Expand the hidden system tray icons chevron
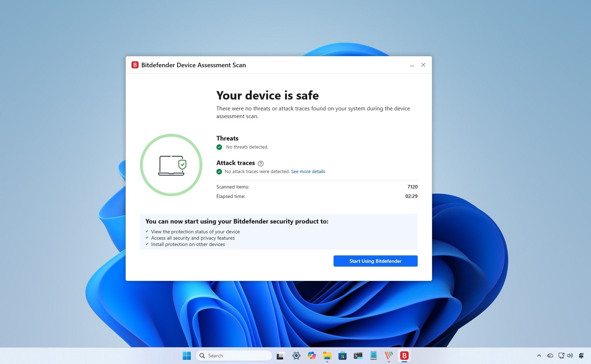 [x=539, y=356]
